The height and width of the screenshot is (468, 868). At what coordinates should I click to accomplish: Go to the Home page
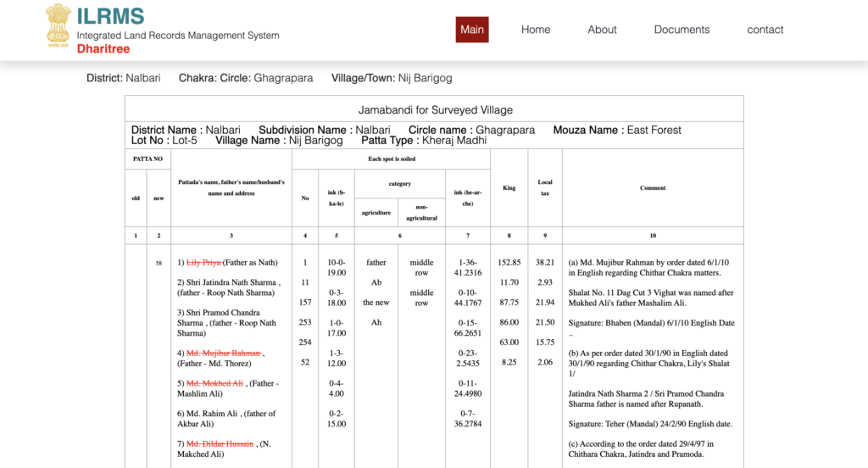coord(536,30)
